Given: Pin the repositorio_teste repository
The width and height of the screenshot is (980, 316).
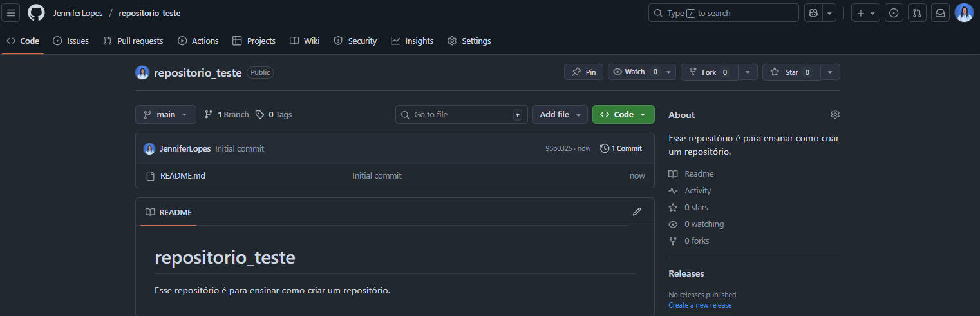Looking at the screenshot, I should [583, 72].
